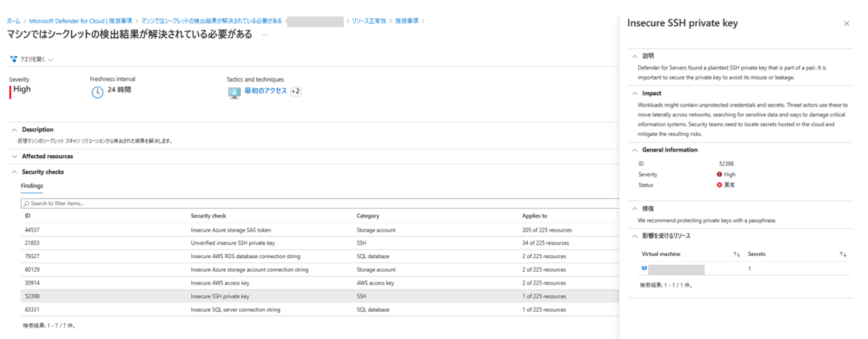This screenshot has width=868, height=339.
Task: Click ID 21853 cell
Action: (32, 243)
